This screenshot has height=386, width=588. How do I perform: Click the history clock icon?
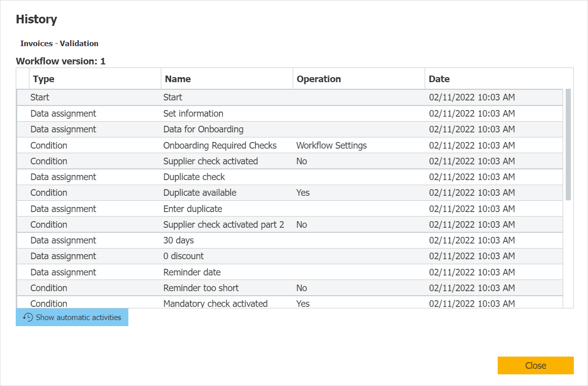point(28,318)
